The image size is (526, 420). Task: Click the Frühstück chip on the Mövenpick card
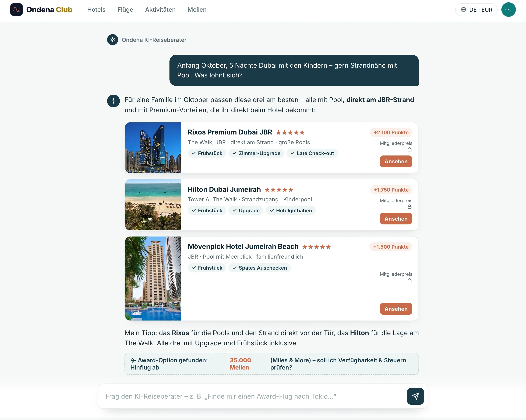coord(207,268)
